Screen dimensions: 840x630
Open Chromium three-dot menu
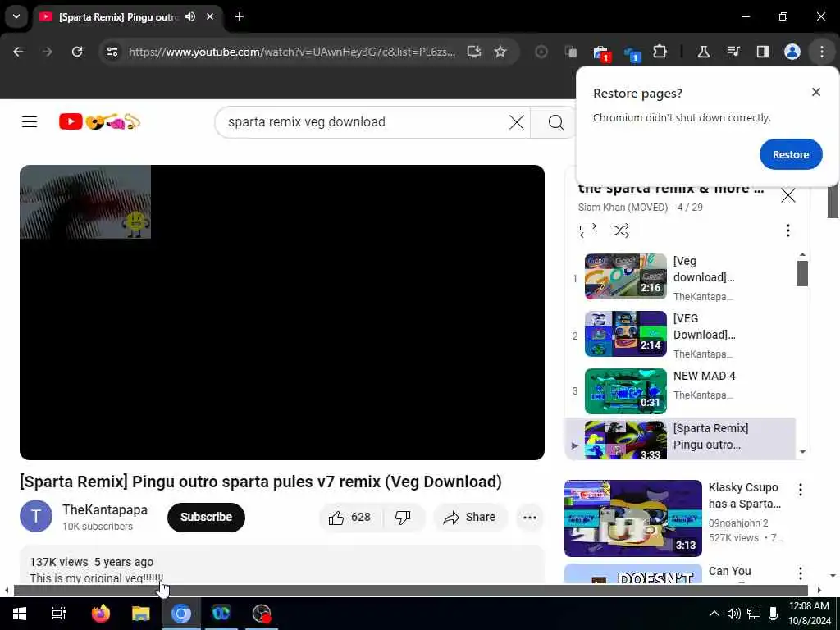click(822, 52)
